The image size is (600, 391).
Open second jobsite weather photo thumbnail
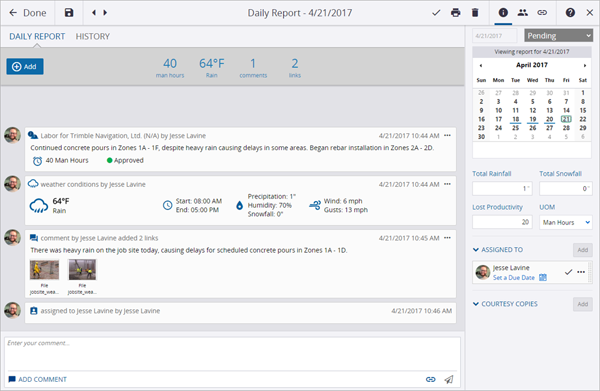coord(82,270)
